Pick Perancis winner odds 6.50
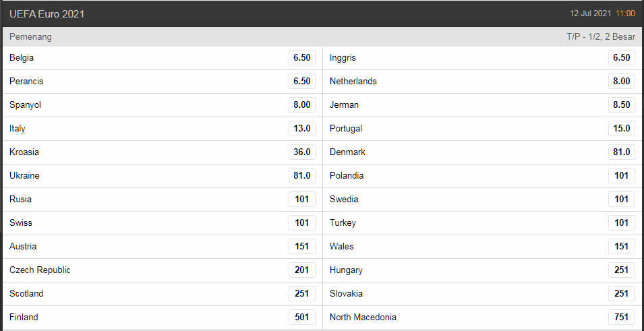 301,82
